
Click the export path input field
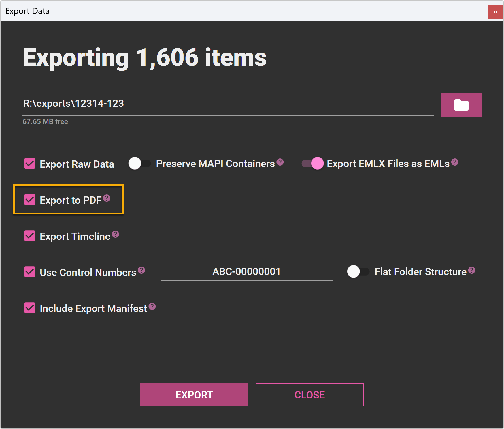pyautogui.click(x=228, y=104)
